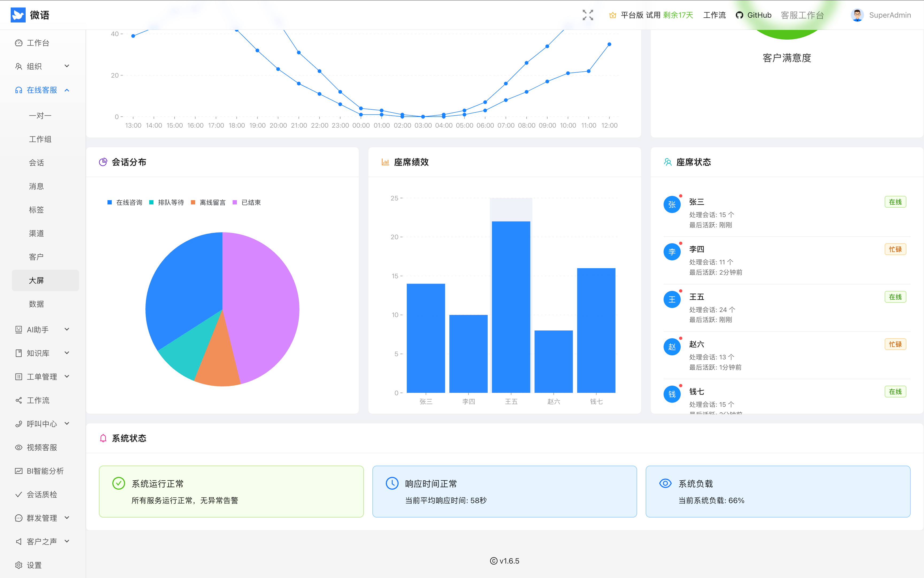Click the bar chart icon beside 座席绩效
The image size is (924, 578).
click(x=385, y=162)
